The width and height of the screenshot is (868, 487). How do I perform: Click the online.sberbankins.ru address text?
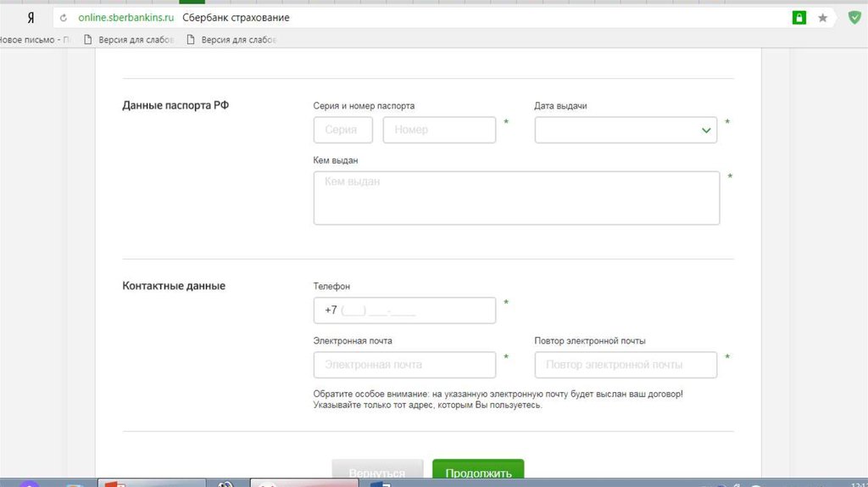pyautogui.click(x=125, y=18)
